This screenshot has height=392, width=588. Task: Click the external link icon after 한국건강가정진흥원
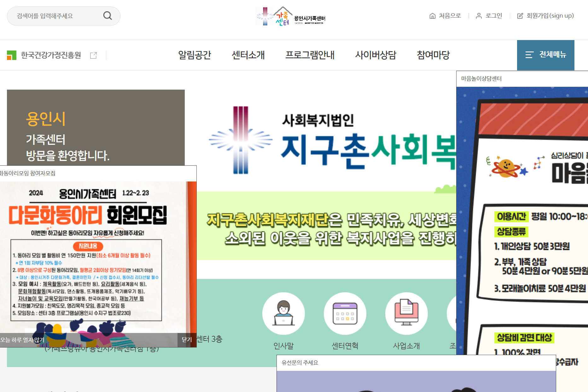(x=93, y=55)
